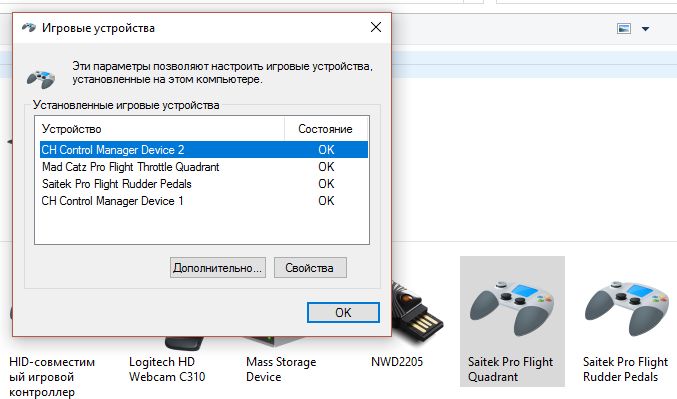Select the Mass Storage Device label

[x=281, y=369]
